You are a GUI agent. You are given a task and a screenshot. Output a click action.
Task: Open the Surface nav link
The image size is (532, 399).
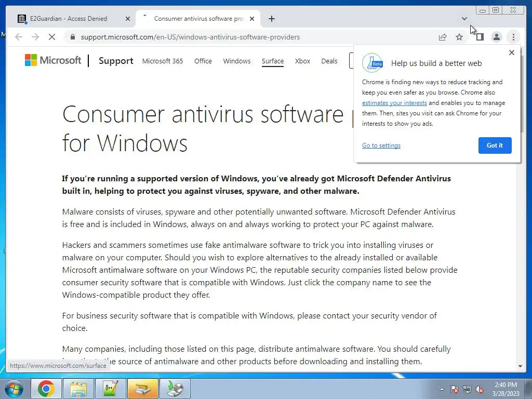pyautogui.click(x=272, y=61)
